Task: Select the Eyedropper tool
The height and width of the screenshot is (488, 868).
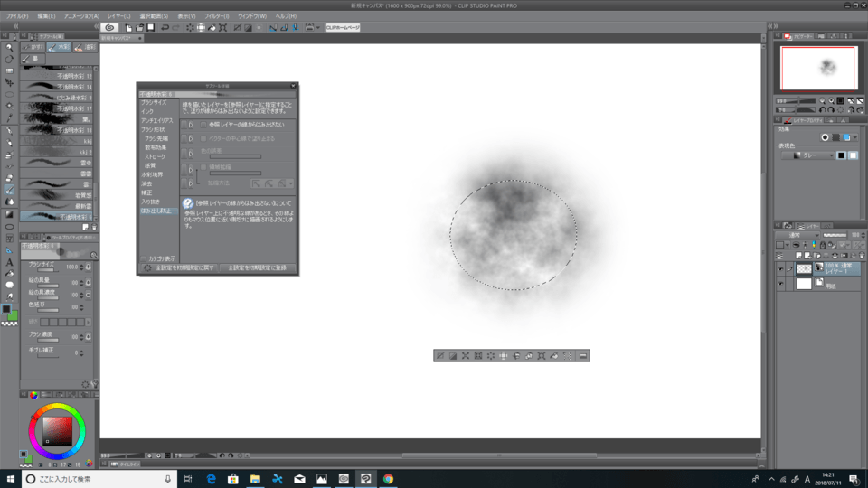Action: tap(9, 117)
